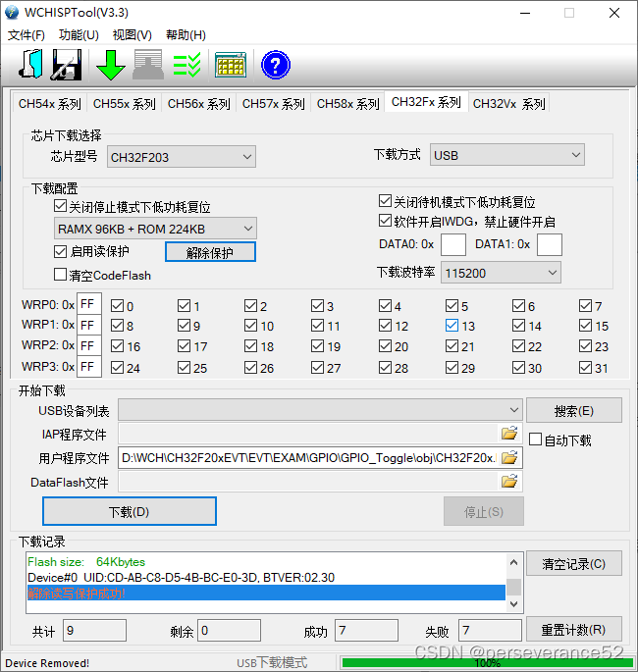Image resolution: width=638 pixels, height=672 pixels.
Task: Click the blue help question mark icon
Action: 276,65
